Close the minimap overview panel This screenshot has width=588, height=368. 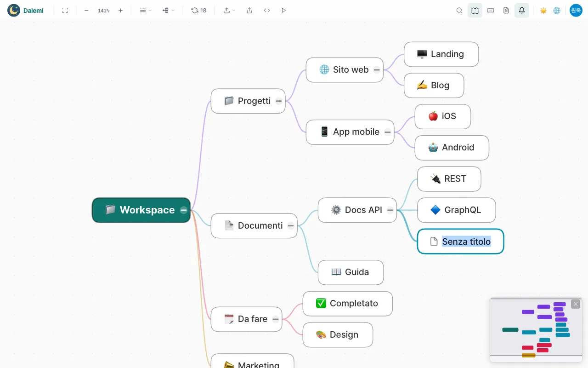(576, 304)
